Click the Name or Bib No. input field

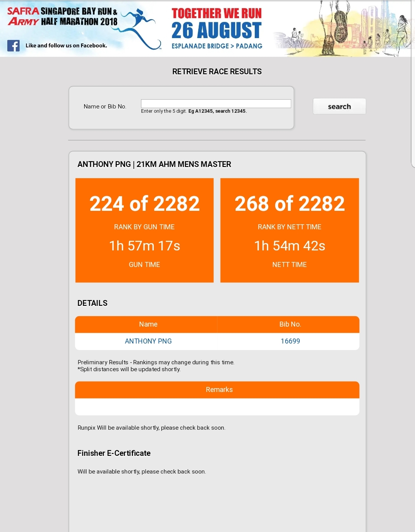pos(216,103)
